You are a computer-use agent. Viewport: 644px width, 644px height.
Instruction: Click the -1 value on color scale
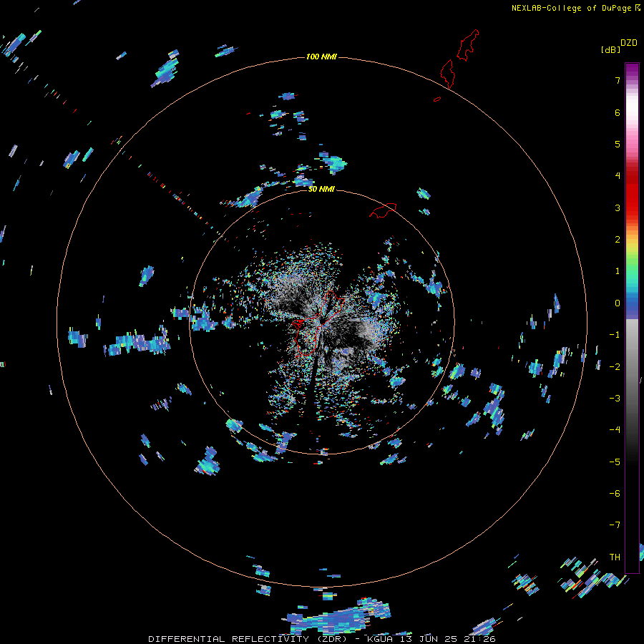tap(615, 335)
